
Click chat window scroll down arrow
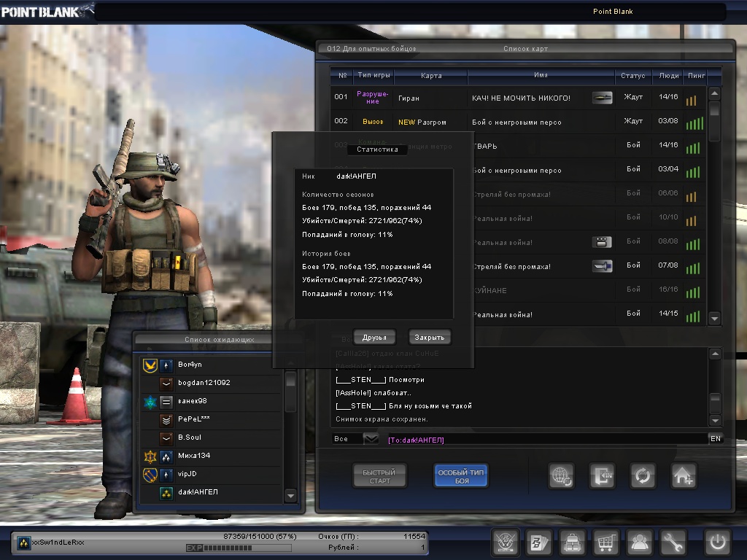pos(715,419)
